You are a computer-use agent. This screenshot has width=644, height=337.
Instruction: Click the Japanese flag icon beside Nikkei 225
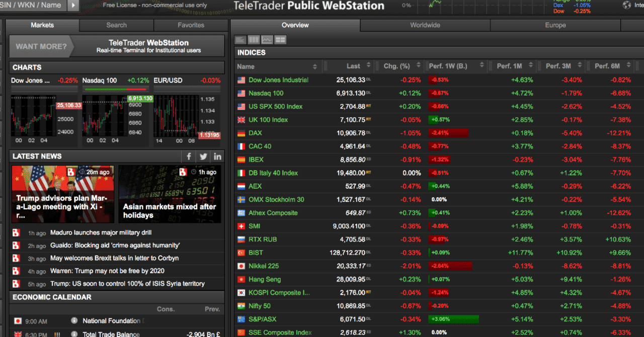(x=241, y=266)
